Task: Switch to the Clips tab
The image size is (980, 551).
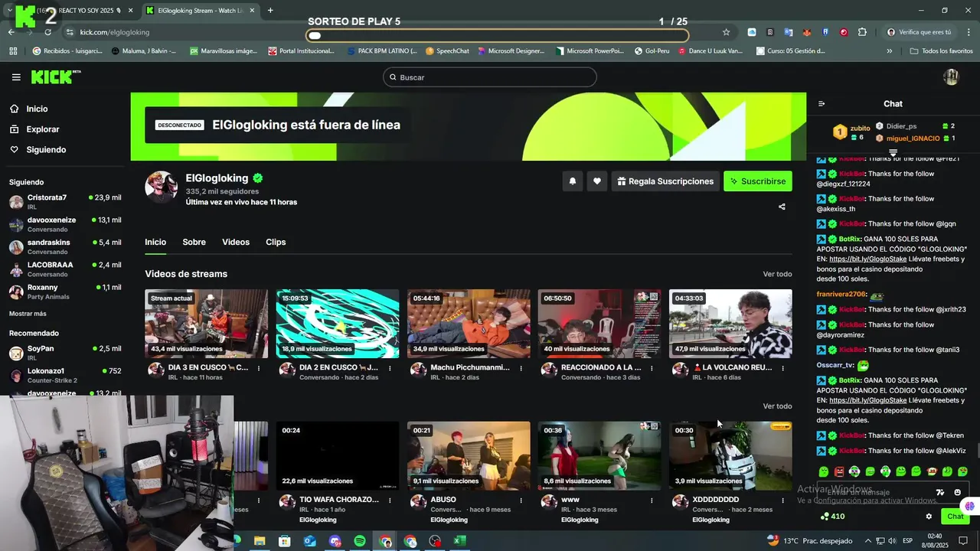Action: [x=276, y=242]
